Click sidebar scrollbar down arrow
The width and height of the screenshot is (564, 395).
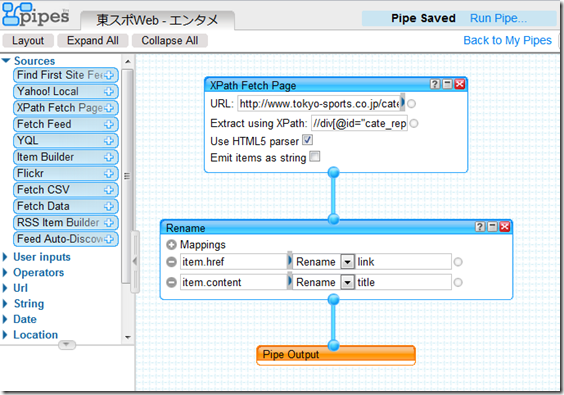(x=127, y=337)
